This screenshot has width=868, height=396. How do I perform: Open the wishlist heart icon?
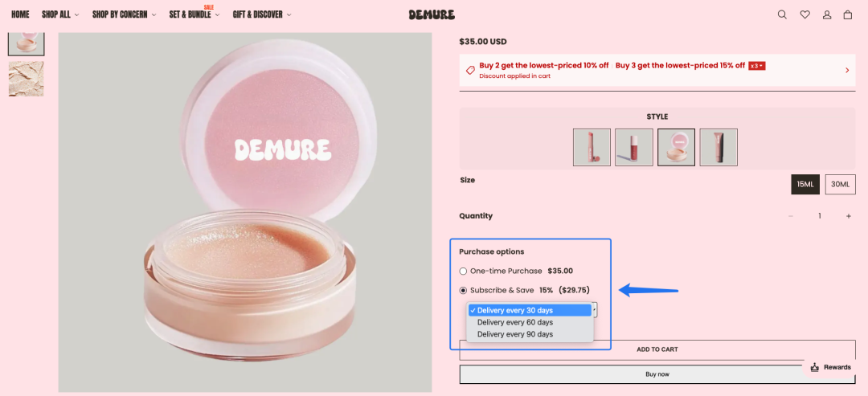805,15
